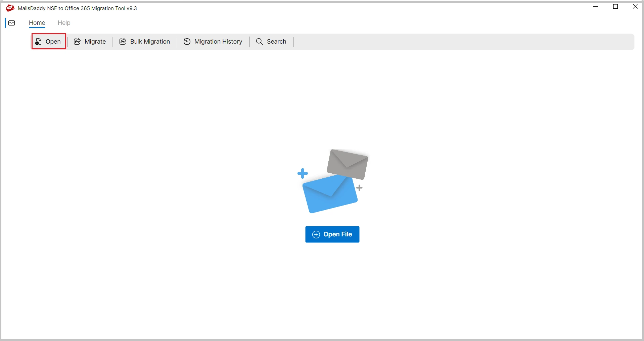The width and height of the screenshot is (644, 341).
Task: Click the Search magnifier icon
Action: [x=259, y=41]
